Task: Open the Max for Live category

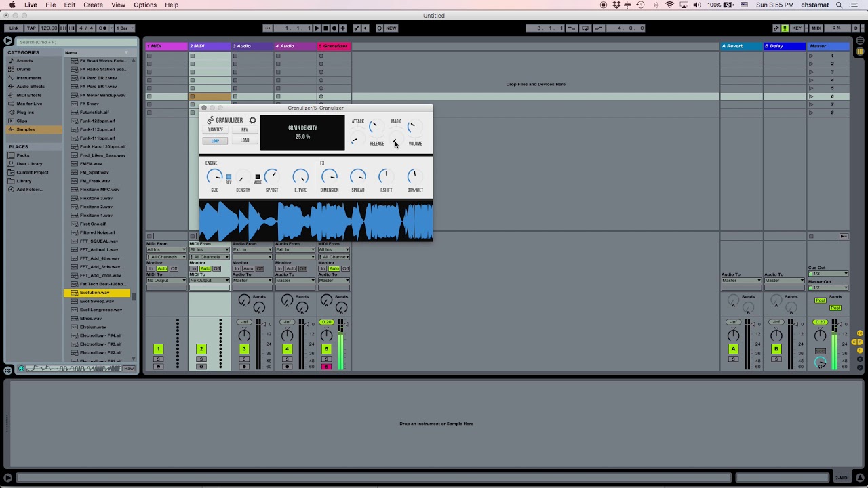Action: tap(29, 104)
